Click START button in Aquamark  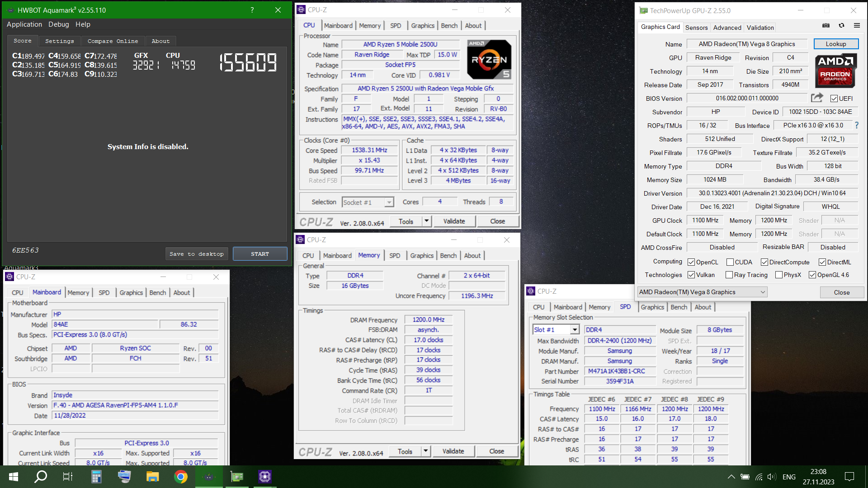click(x=260, y=254)
